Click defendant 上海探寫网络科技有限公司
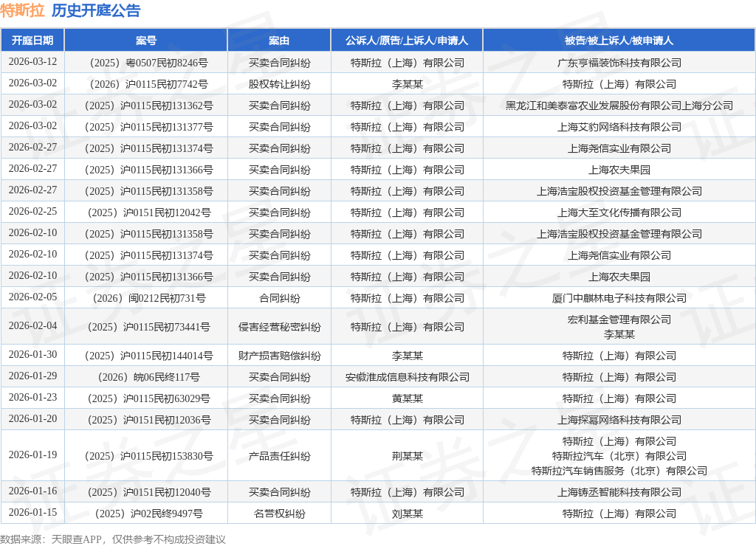 (619, 421)
